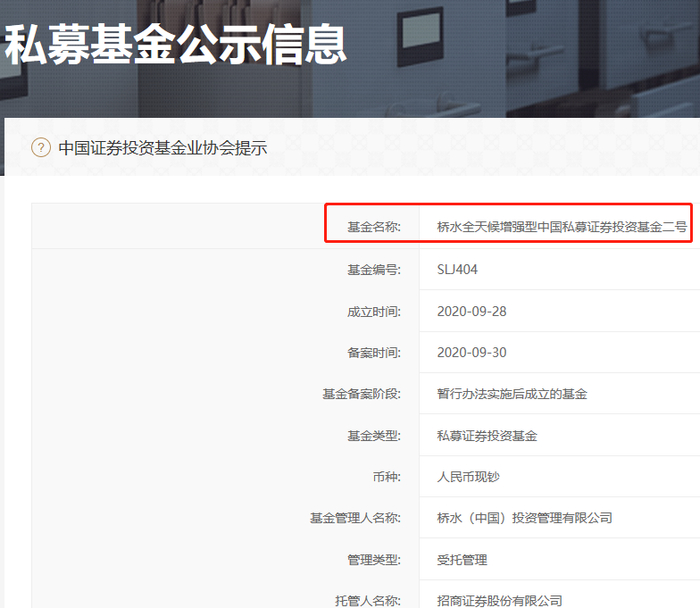This screenshot has width=700, height=608.
Task: Click the 币种 label
Action: [x=387, y=477]
